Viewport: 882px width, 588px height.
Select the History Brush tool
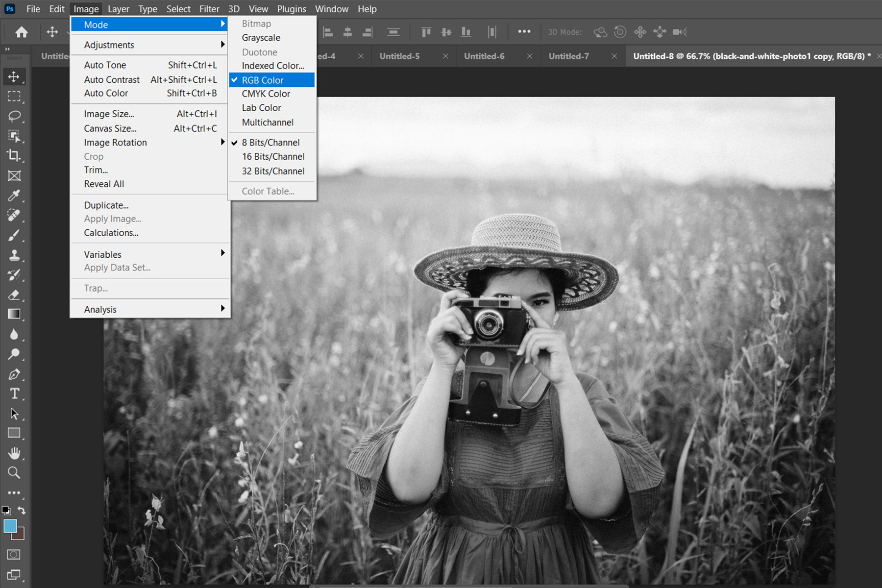14,275
